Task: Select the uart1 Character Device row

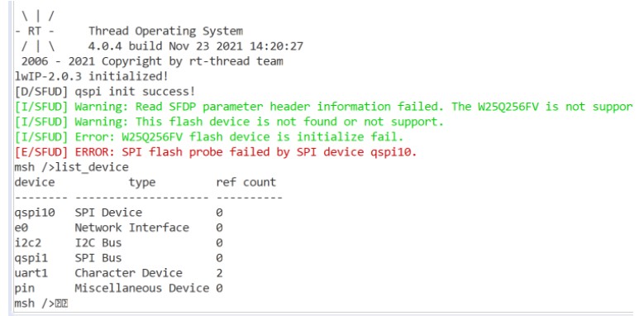Action: 119,273
